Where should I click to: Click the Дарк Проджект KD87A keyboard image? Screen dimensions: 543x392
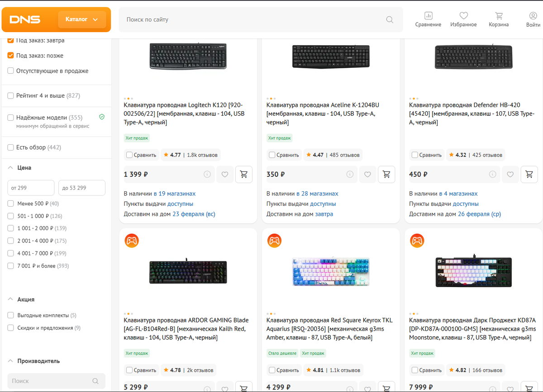pyautogui.click(x=473, y=272)
